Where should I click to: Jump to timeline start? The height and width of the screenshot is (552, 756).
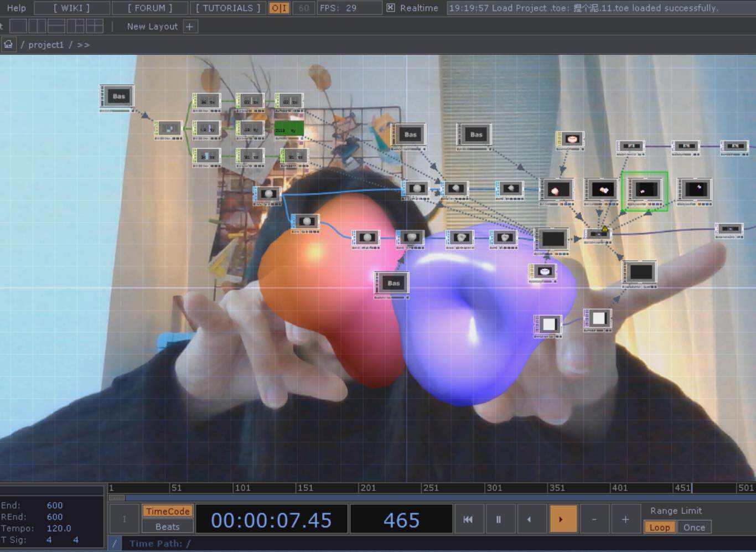(x=468, y=519)
